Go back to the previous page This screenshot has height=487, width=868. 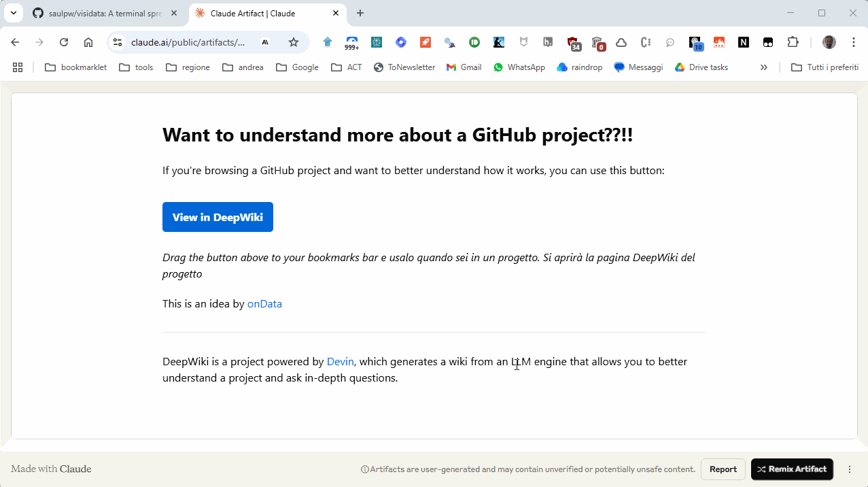pyautogui.click(x=15, y=42)
